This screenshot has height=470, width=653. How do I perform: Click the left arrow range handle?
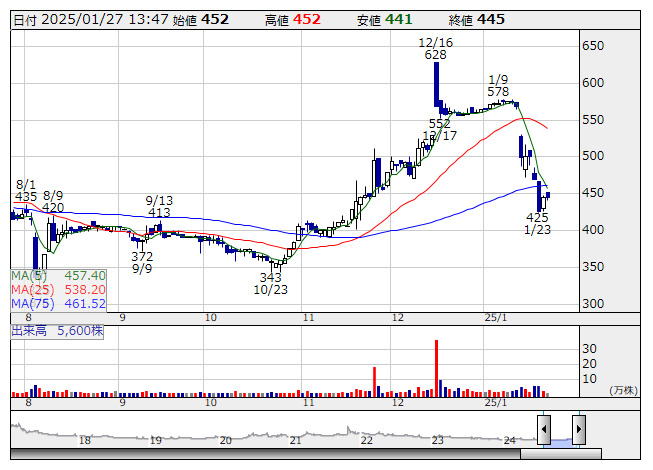coord(544,430)
